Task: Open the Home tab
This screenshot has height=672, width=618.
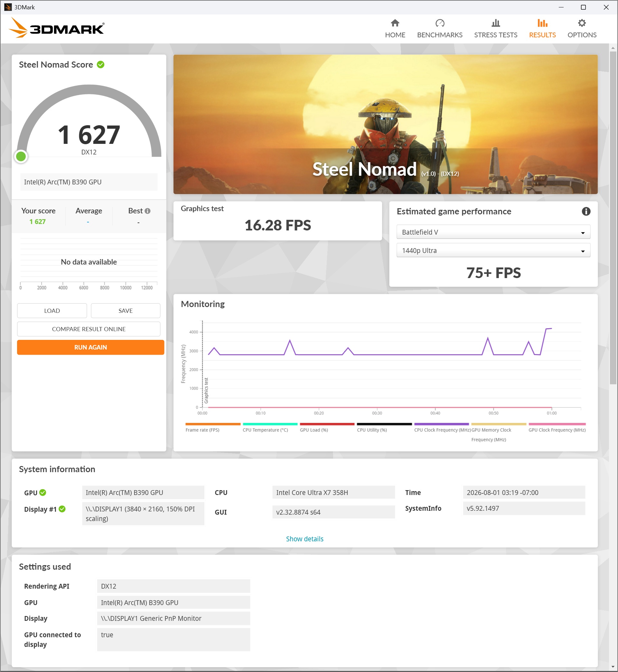Action: tap(395, 29)
